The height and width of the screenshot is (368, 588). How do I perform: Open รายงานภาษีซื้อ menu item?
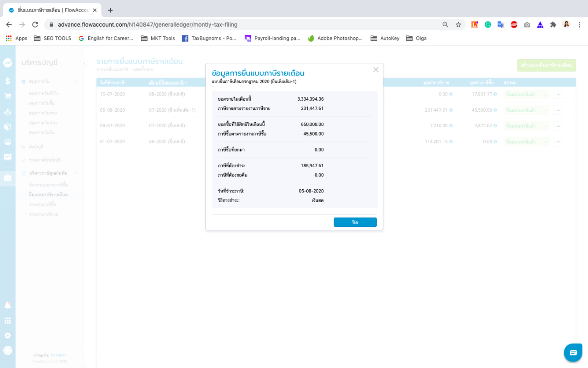[x=42, y=204]
